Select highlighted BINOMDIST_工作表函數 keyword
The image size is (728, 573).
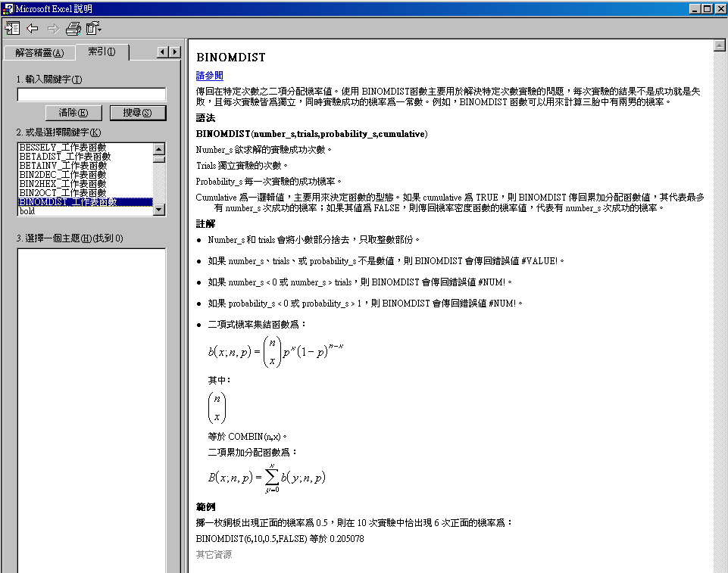pyautogui.click(x=86, y=202)
